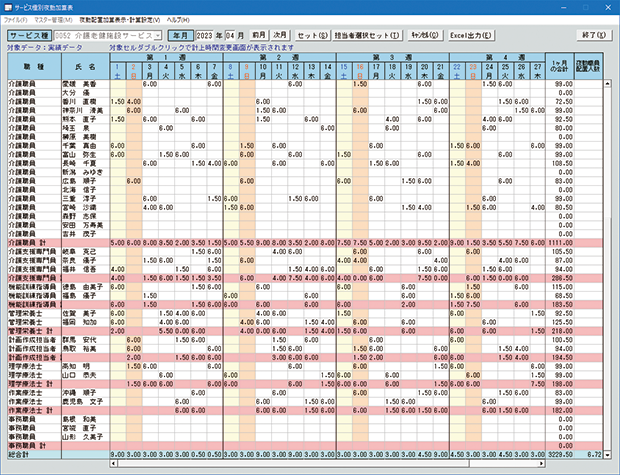Image resolution: width=620 pixels, height=476 pixels.
Task: Click the 終了(X) button to exit
Action: pos(594,36)
